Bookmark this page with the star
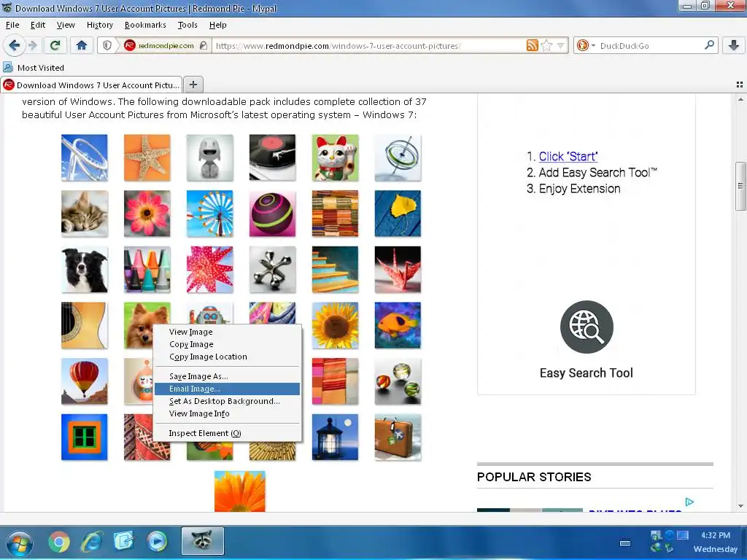The width and height of the screenshot is (747, 560). pyautogui.click(x=546, y=45)
